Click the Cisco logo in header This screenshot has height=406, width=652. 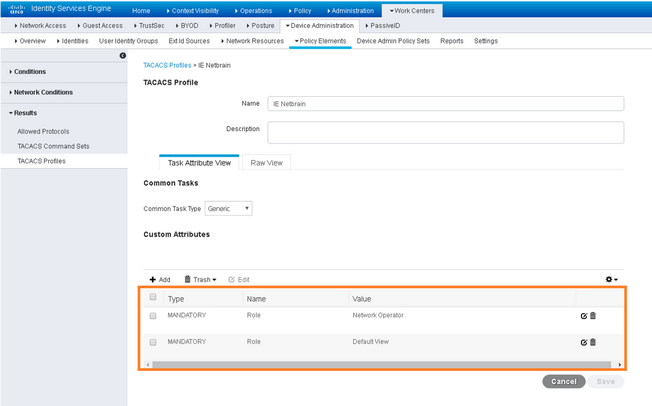pos(17,9)
